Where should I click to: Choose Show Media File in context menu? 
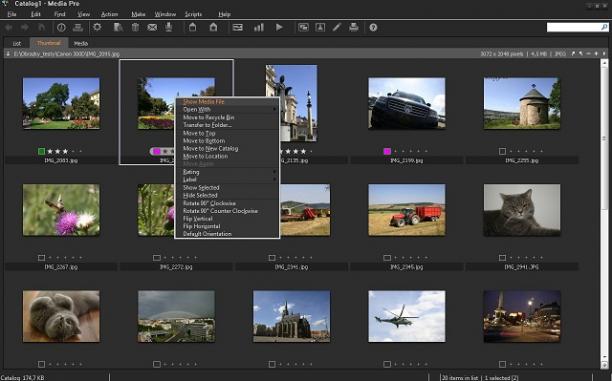(x=226, y=101)
